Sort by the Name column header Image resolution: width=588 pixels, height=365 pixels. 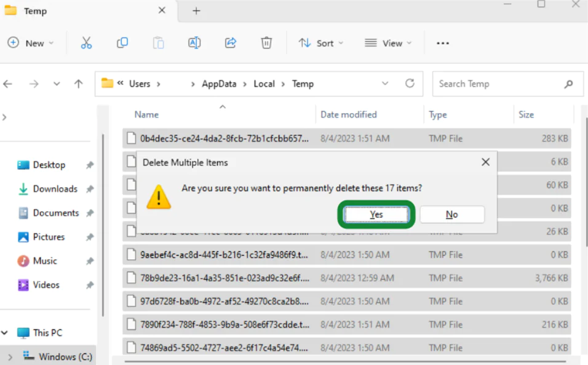[146, 115]
